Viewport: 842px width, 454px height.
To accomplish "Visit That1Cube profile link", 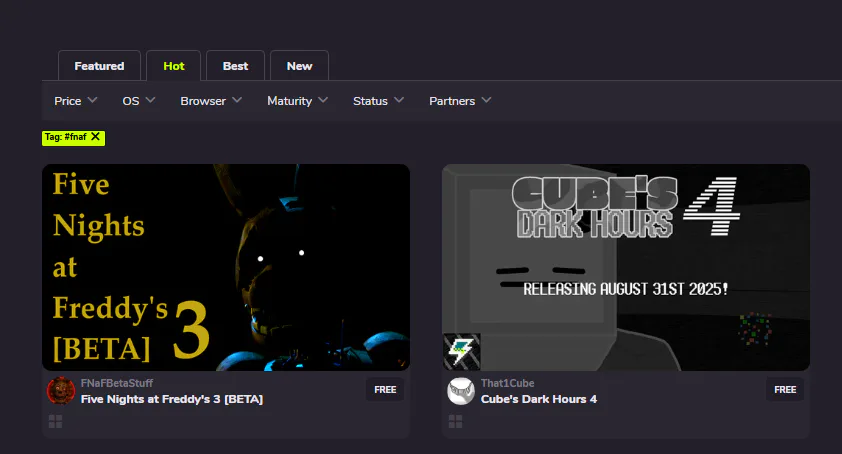I will point(507,383).
